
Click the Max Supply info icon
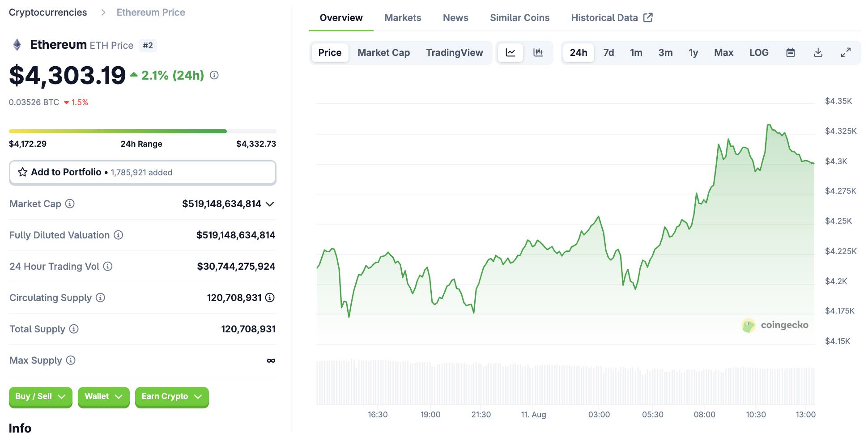click(x=71, y=360)
